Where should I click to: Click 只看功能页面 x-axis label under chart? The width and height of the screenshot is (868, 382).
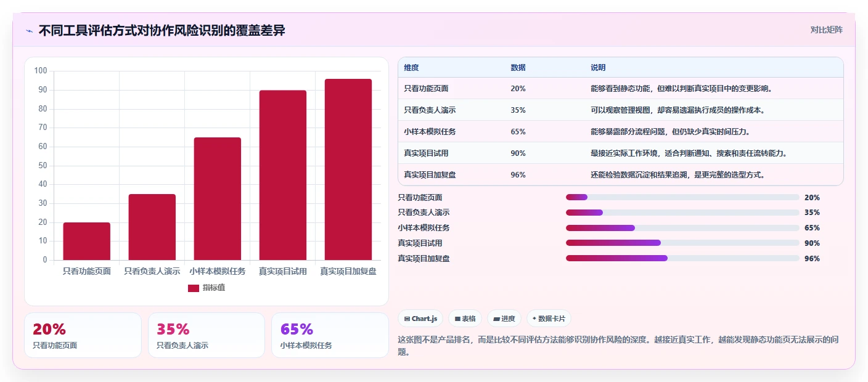click(87, 271)
